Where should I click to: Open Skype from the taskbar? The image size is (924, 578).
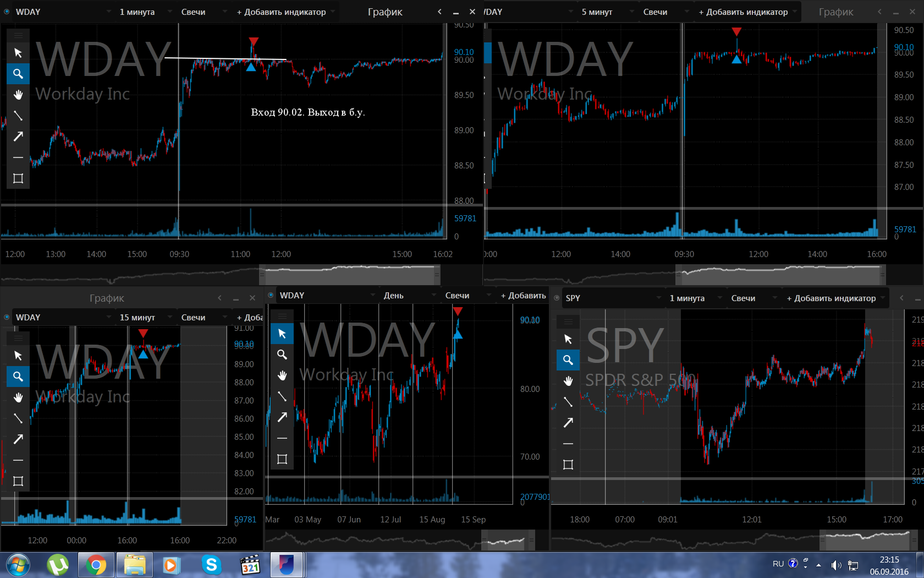coord(211,565)
